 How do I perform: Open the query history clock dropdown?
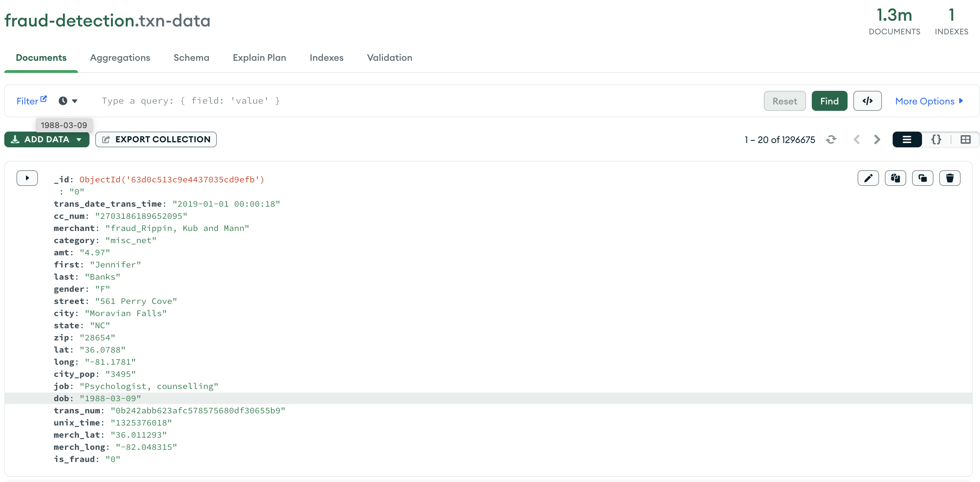[68, 101]
